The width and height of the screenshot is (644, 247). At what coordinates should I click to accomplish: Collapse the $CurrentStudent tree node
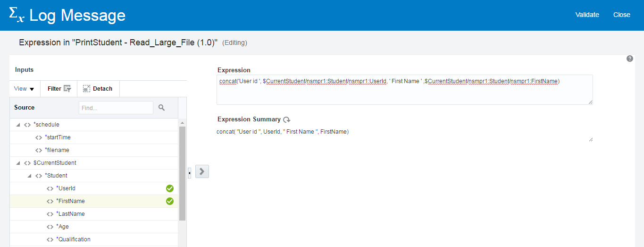(x=18, y=163)
